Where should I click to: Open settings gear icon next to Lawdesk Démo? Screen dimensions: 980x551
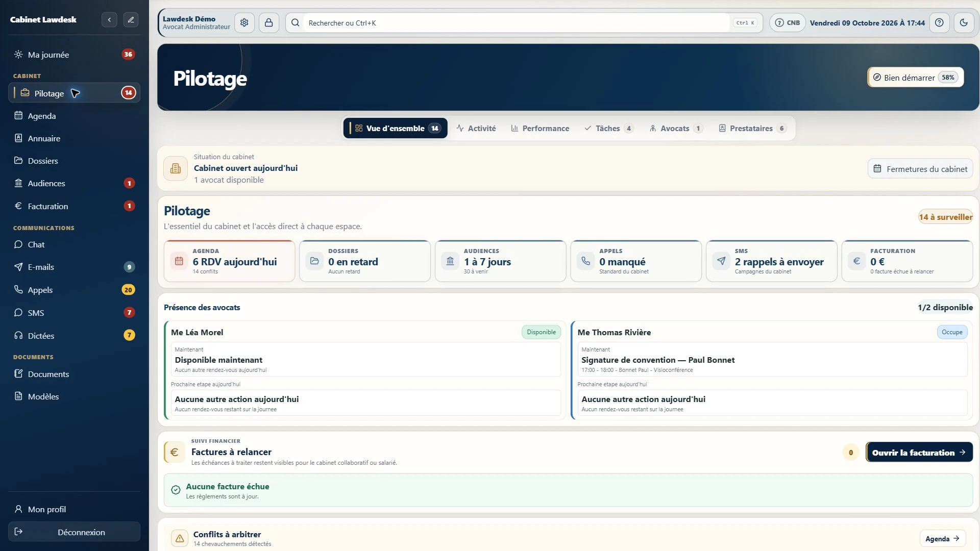click(244, 23)
